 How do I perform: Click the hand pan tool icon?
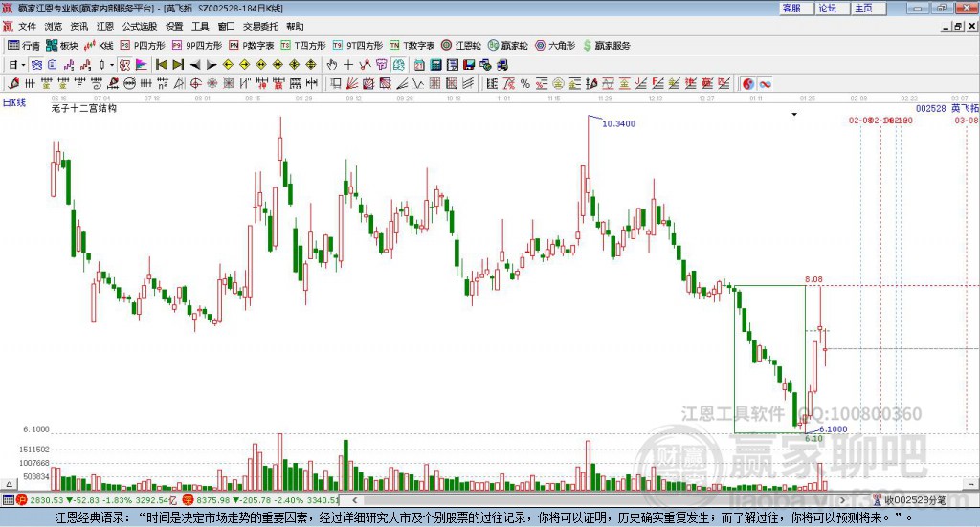[x=332, y=65]
